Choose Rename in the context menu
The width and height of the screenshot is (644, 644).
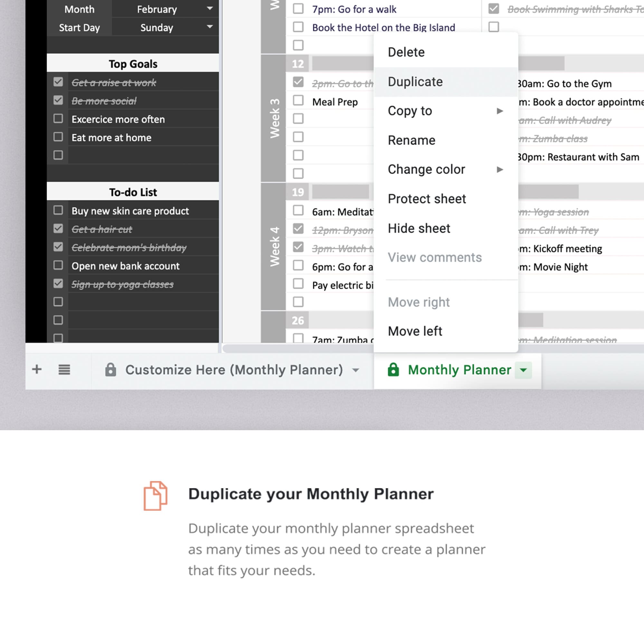click(x=412, y=140)
